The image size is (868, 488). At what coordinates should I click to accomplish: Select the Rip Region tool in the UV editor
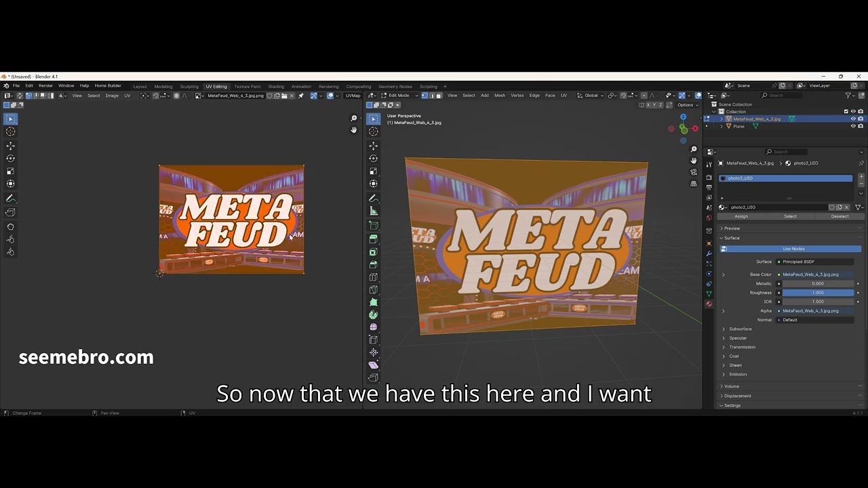(x=10, y=213)
